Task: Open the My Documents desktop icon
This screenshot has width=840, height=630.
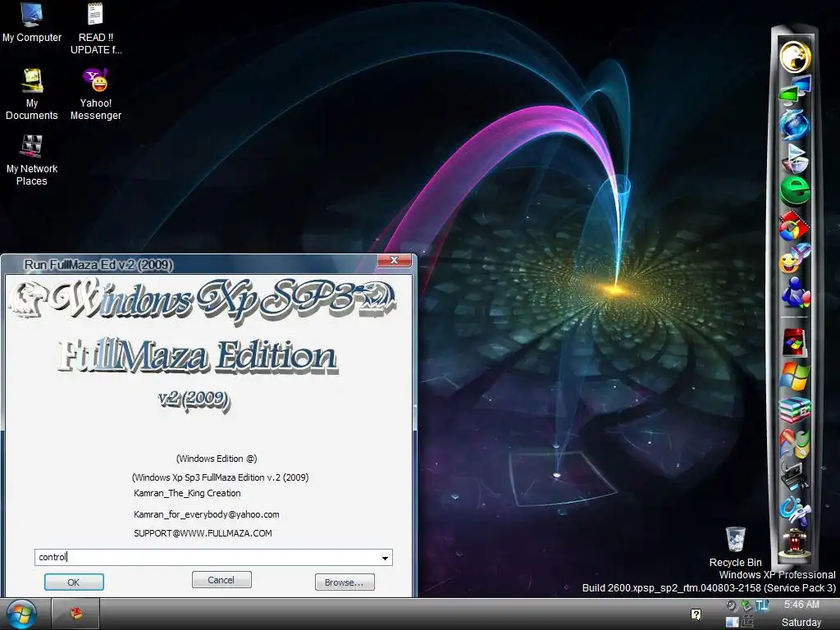Action: [32, 94]
